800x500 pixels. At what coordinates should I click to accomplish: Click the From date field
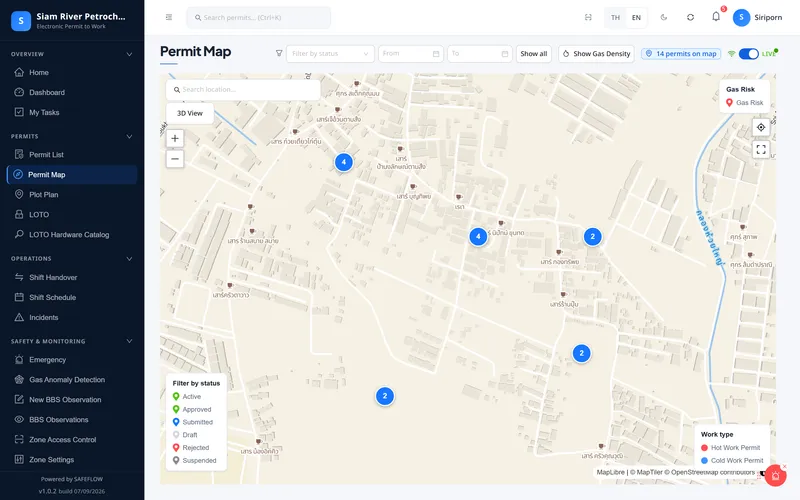(411, 54)
